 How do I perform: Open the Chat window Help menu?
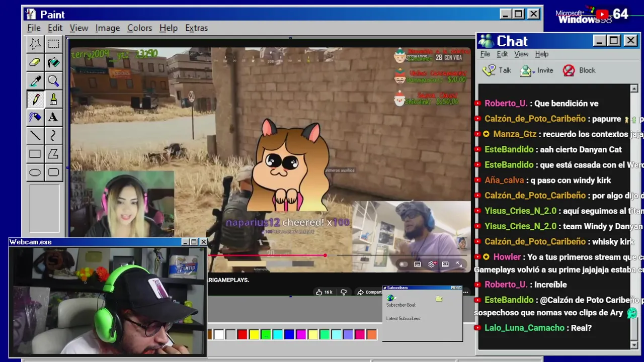541,54
